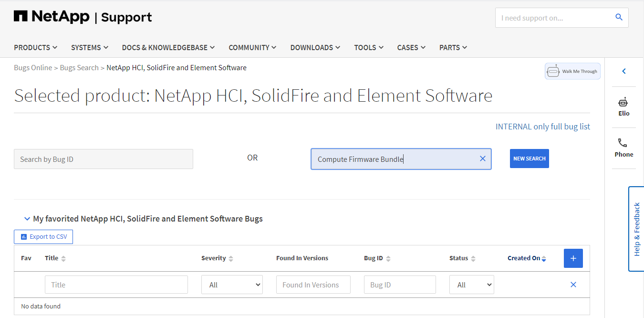
Task: Click the Search by Bug ID field
Action: (x=103, y=159)
